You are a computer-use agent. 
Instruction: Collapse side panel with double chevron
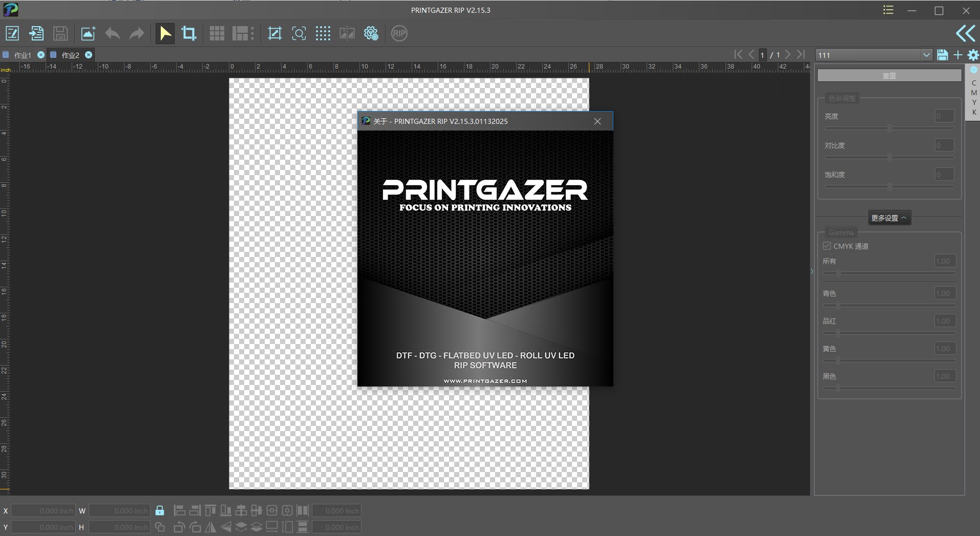click(966, 34)
